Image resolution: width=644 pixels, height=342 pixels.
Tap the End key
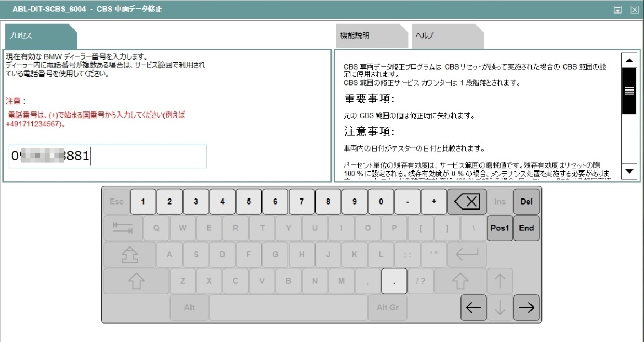point(526,228)
